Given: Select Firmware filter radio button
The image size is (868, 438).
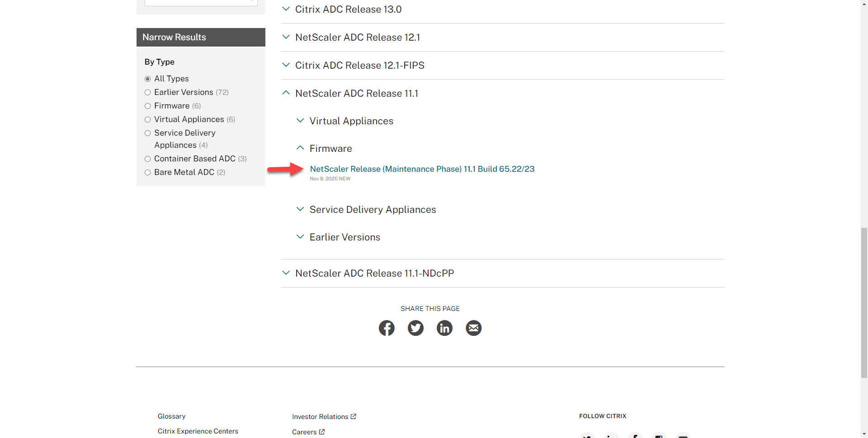Looking at the screenshot, I should click(147, 106).
